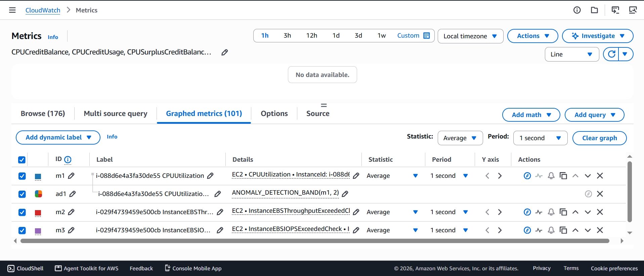Refresh the graph

(612, 54)
